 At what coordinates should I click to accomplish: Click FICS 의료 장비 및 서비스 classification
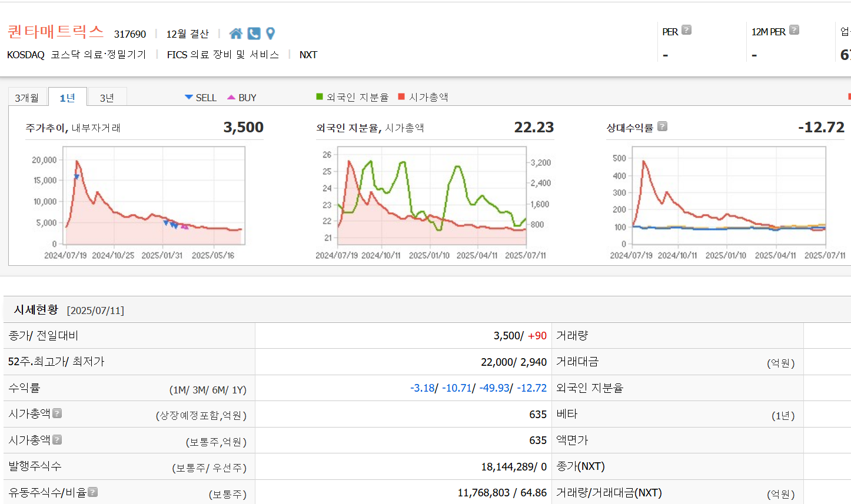pyautogui.click(x=223, y=55)
